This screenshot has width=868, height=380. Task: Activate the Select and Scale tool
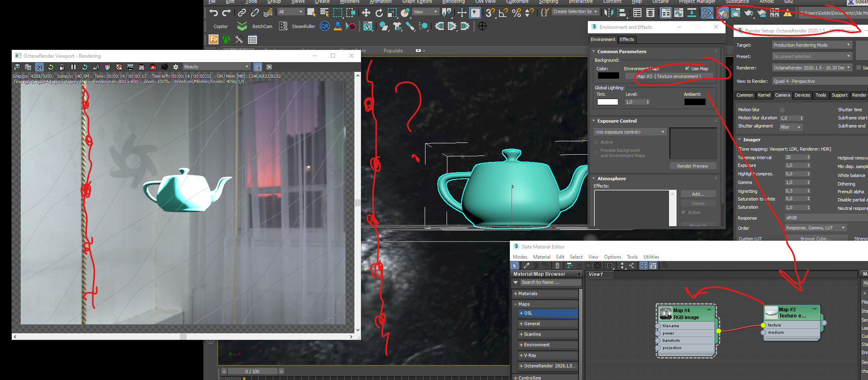392,13
